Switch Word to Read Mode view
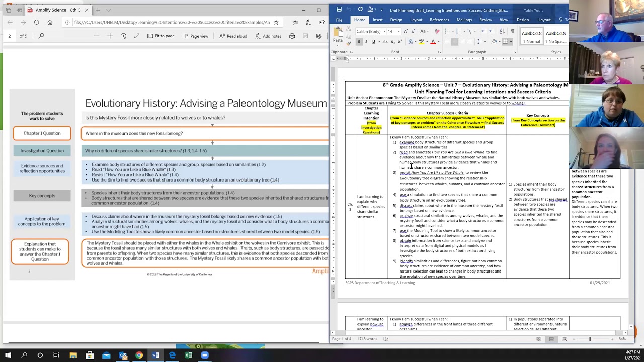This screenshot has height=362, width=644. (x=539, y=339)
